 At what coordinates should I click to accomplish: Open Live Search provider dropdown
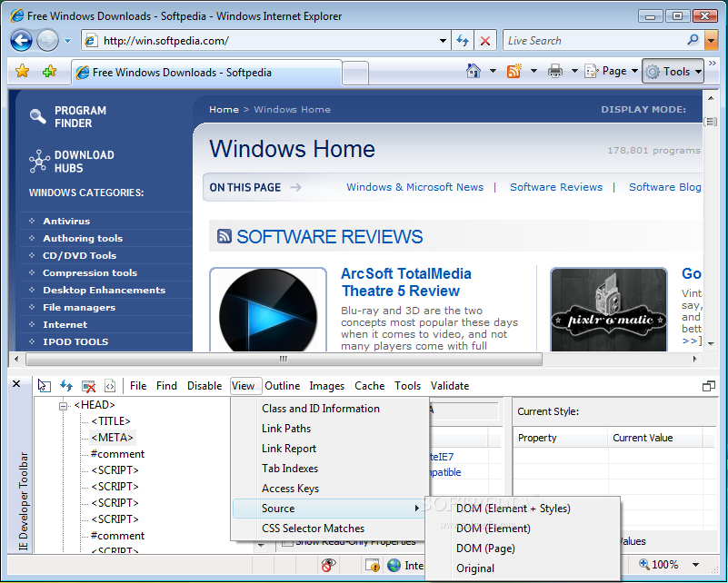click(x=711, y=40)
